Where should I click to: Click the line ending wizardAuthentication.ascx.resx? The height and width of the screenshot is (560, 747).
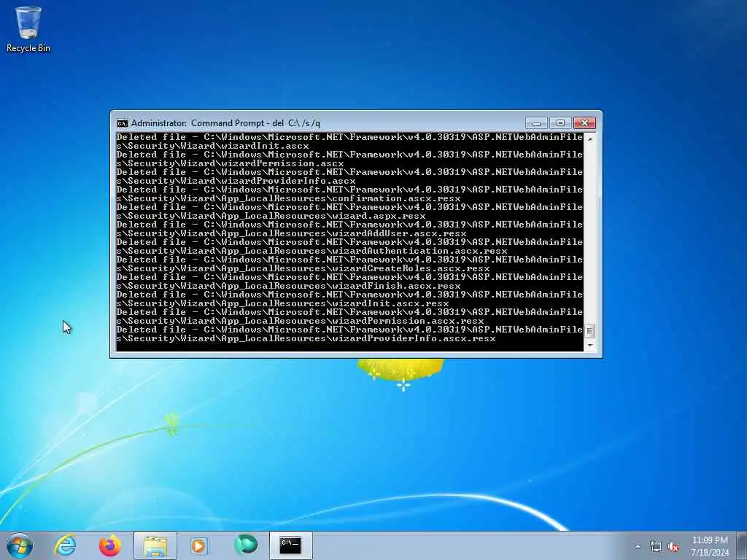[312, 251]
